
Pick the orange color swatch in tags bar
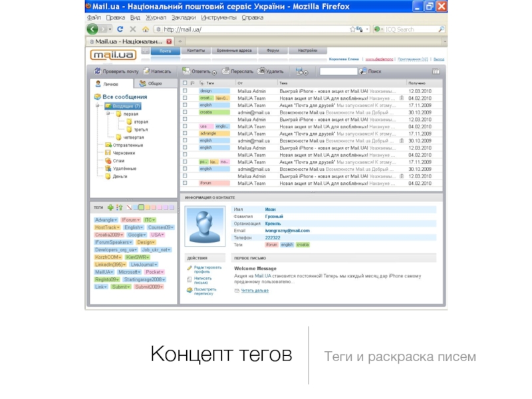pyautogui.click(x=147, y=207)
